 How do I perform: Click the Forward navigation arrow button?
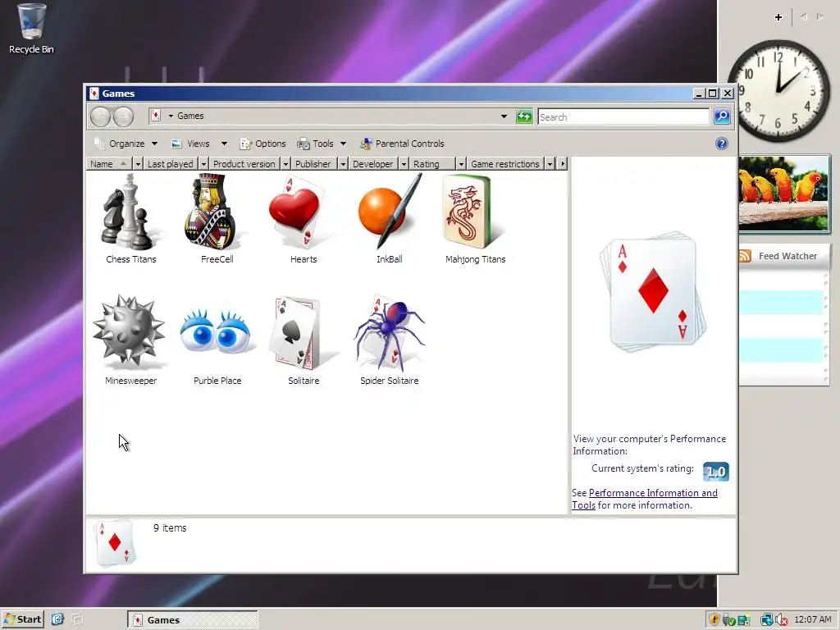pyautogui.click(x=123, y=116)
